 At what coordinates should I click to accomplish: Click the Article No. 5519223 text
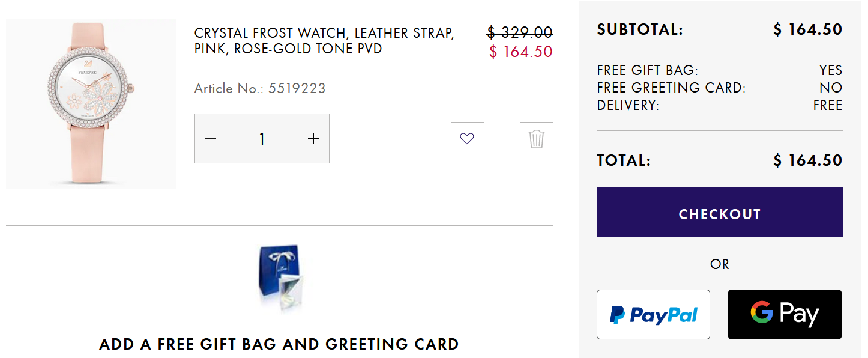(260, 89)
